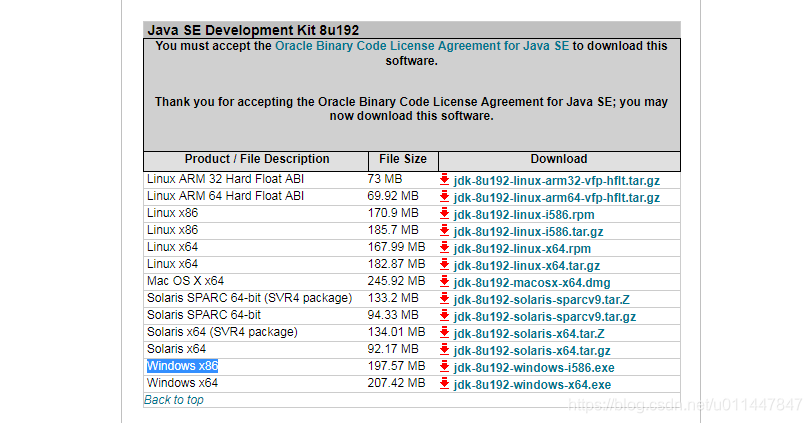Click the Java SE Development Kit 8u192 title

[253, 30]
